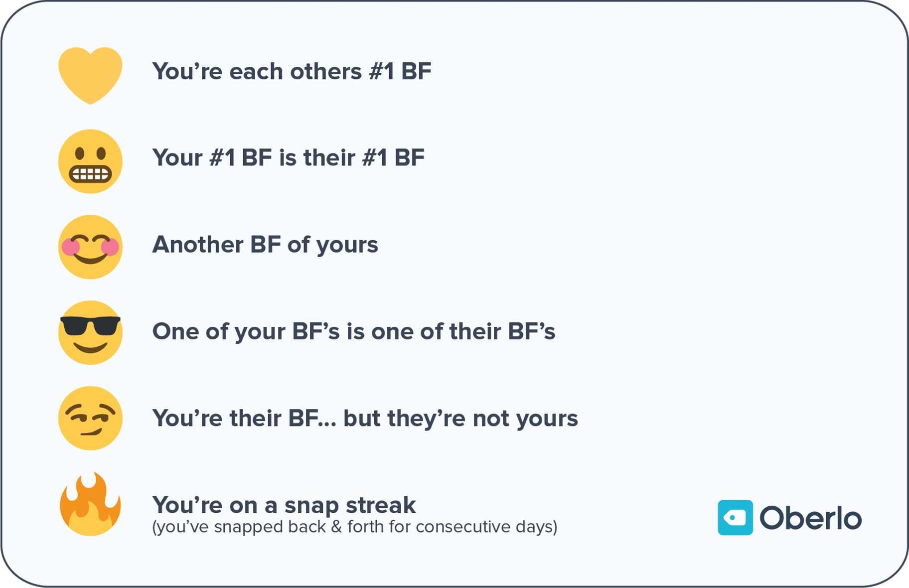Click the Oberlo brand name text
The width and height of the screenshot is (909, 588).
811,518
